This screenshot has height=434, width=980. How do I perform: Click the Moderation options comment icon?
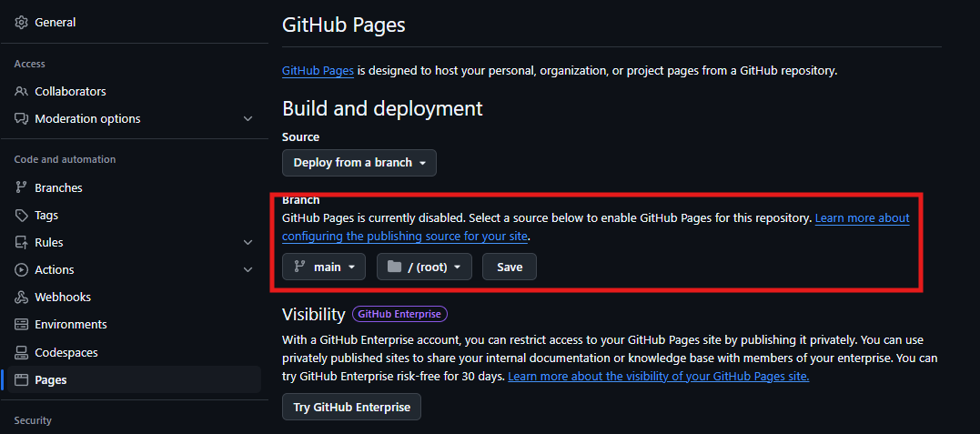click(21, 119)
